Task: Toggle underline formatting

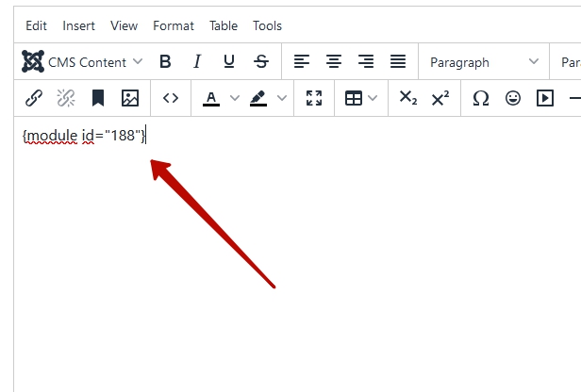Action: click(x=229, y=62)
